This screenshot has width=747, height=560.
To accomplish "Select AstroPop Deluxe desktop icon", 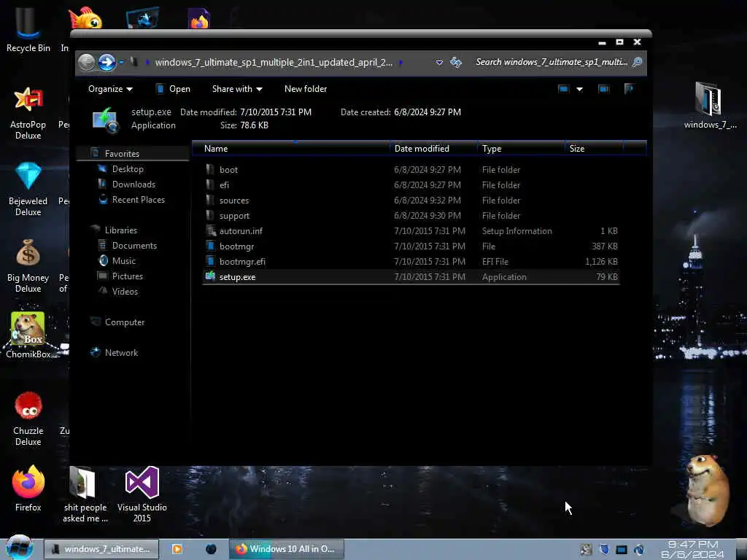I will [28, 113].
